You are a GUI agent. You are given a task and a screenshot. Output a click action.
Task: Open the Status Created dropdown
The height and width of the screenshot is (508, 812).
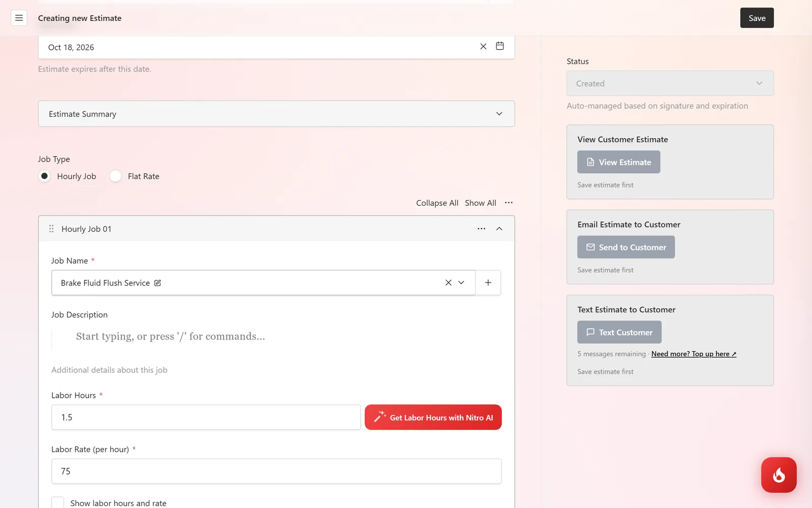pyautogui.click(x=670, y=83)
